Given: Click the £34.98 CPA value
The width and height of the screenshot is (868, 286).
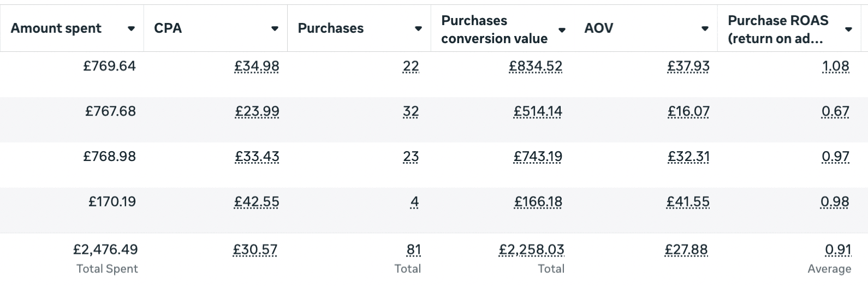Looking at the screenshot, I should (257, 67).
